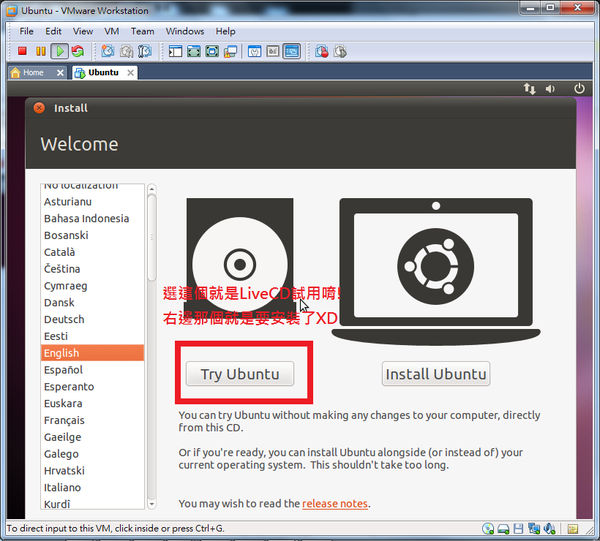600x541 pixels.
Task: Open the Help menu
Action: (225, 31)
